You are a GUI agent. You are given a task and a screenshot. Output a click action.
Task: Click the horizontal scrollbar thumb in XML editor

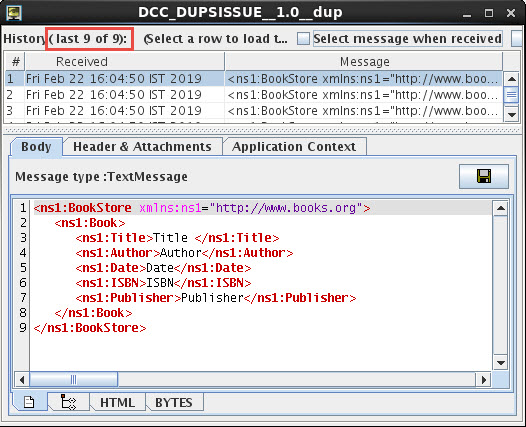pyautogui.click(x=73, y=380)
